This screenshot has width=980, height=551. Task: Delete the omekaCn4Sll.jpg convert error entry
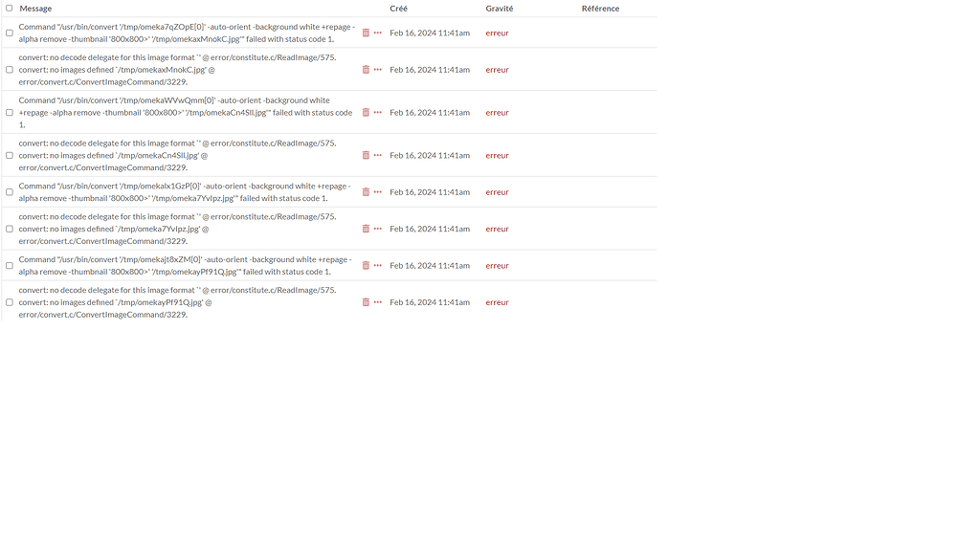pyautogui.click(x=366, y=155)
